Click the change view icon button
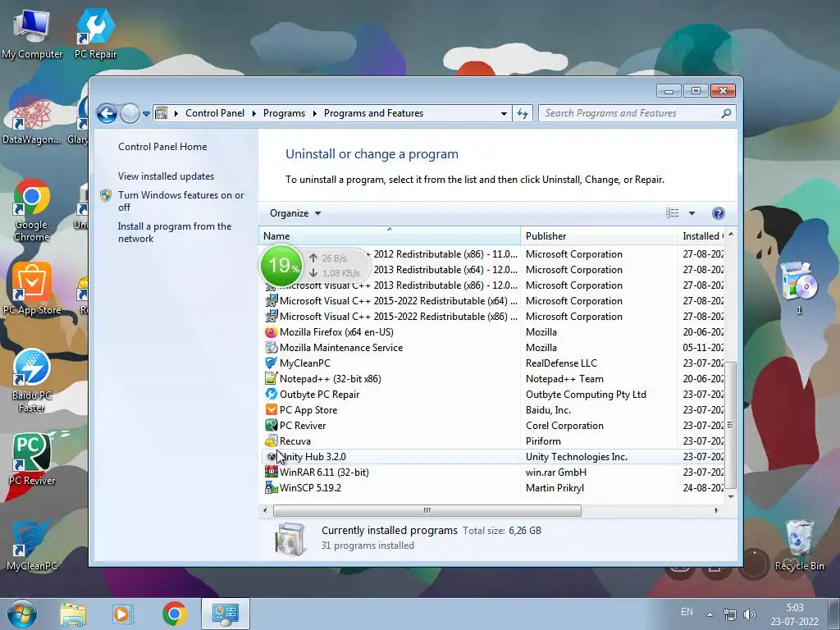Viewport: 840px width, 630px height. click(x=673, y=213)
